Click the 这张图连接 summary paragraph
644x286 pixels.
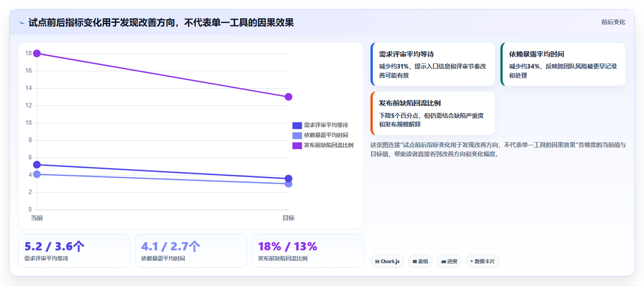coord(498,149)
